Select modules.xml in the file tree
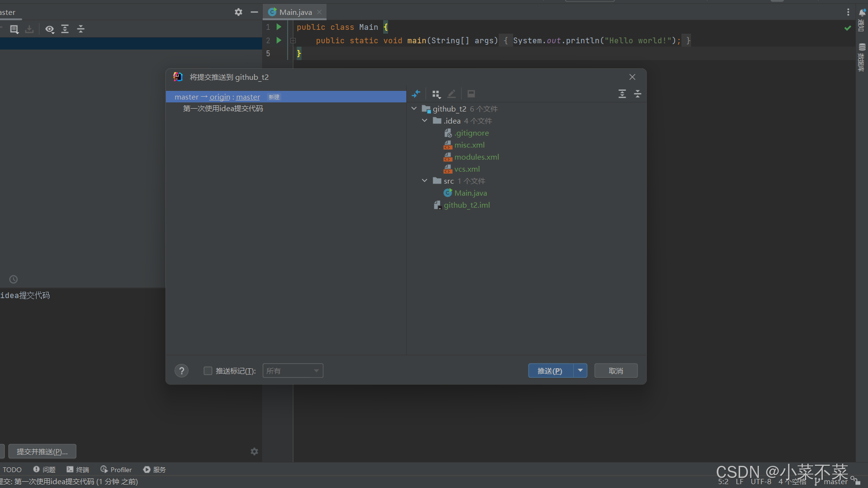Viewport: 868px width, 488px height. tap(476, 157)
